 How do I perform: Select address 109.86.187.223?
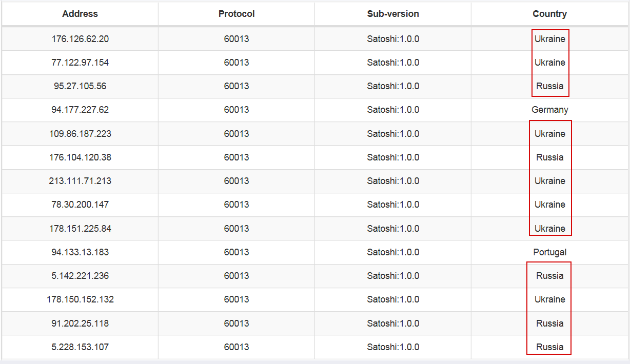80,134
